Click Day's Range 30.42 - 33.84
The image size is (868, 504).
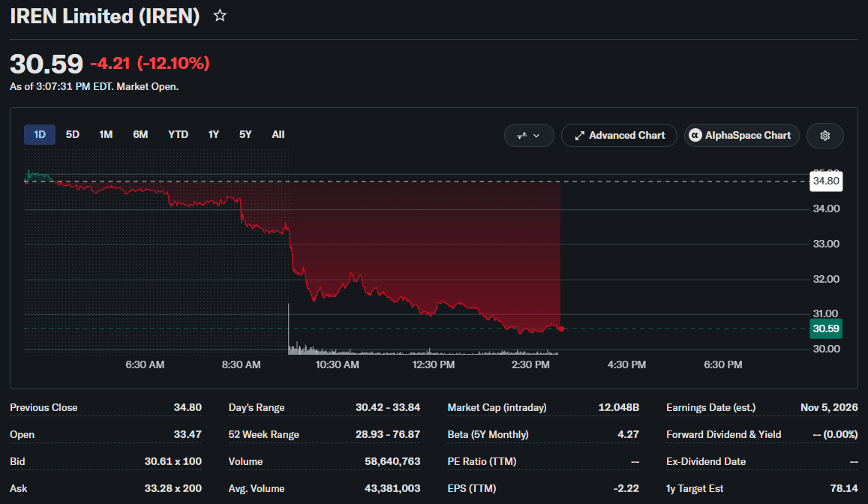click(388, 407)
